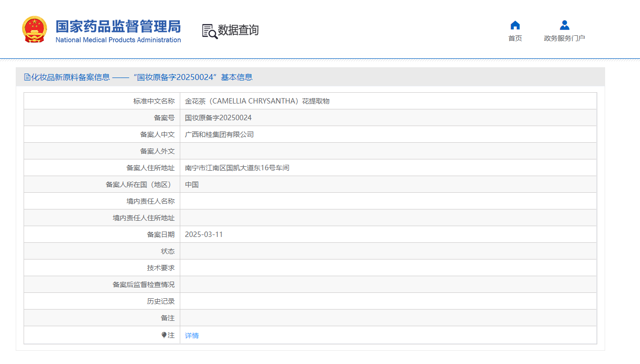Screen dimensions: 640x364
Task: Click the 数据查询 heading text
Action: [238, 30]
